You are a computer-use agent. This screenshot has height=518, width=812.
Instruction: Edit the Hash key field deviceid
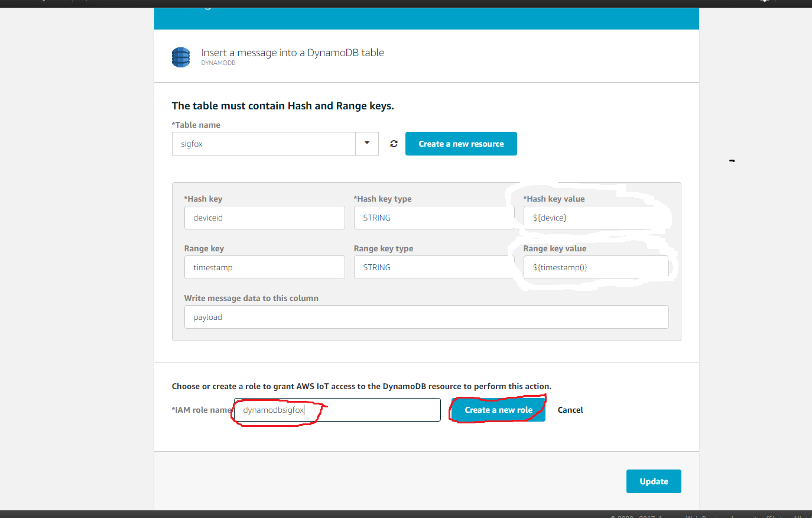264,218
